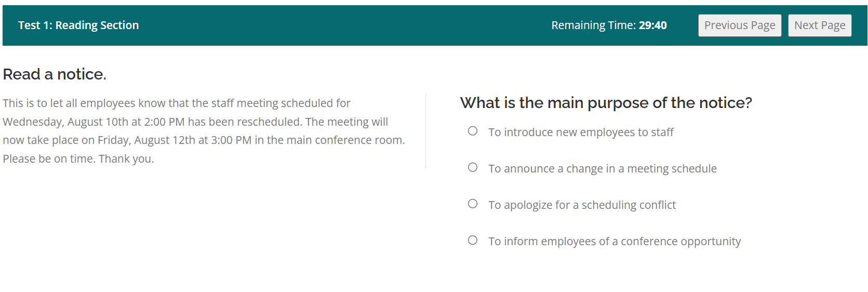This screenshot has height=292, width=868.
Task: Click the 'Test 1: Reading Section' title
Action: (x=78, y=25)
